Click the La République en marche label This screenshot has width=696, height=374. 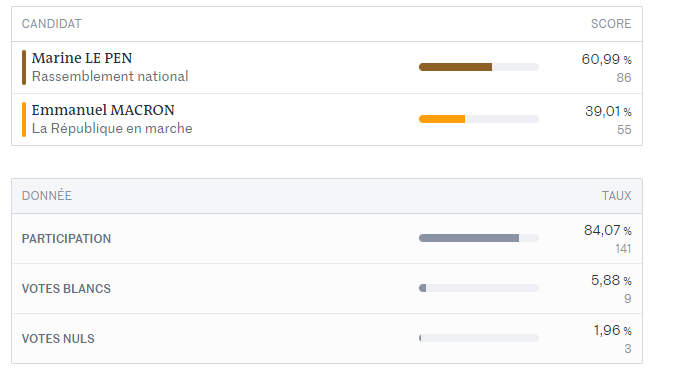click(112, 128)
